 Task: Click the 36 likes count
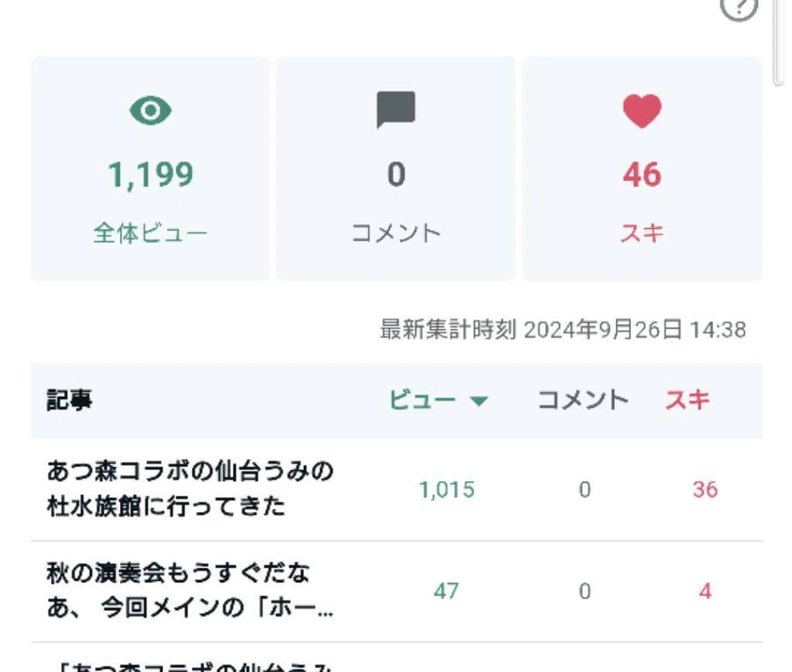point(705,490)
